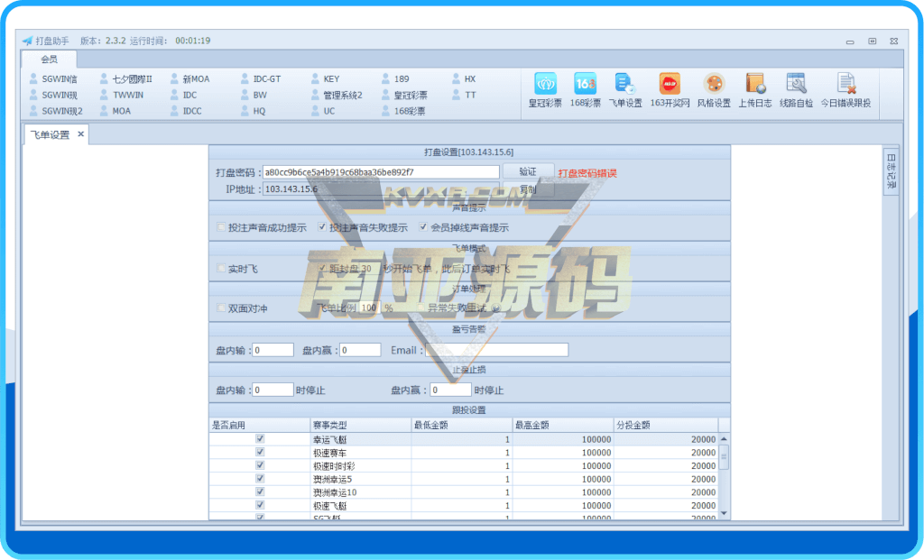This screenshot has width=924, height=560.
Task: Select member SGWIN信
Action: coord(53,79)
